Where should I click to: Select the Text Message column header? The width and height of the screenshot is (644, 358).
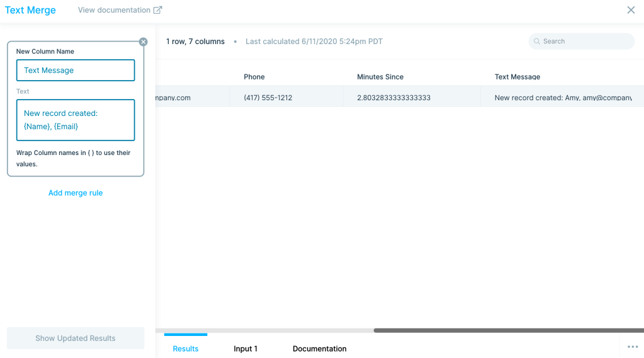517,77
